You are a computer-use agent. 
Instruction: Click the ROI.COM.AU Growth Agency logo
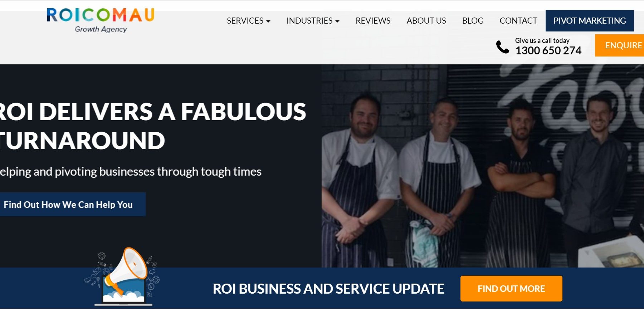pos(101,20)
